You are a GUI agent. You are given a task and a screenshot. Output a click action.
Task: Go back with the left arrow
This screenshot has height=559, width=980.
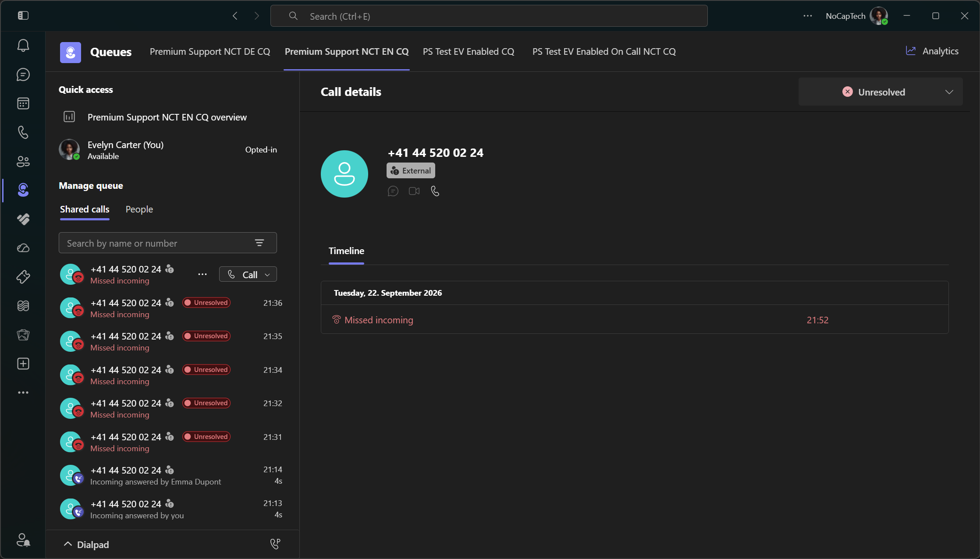[235, 16]
